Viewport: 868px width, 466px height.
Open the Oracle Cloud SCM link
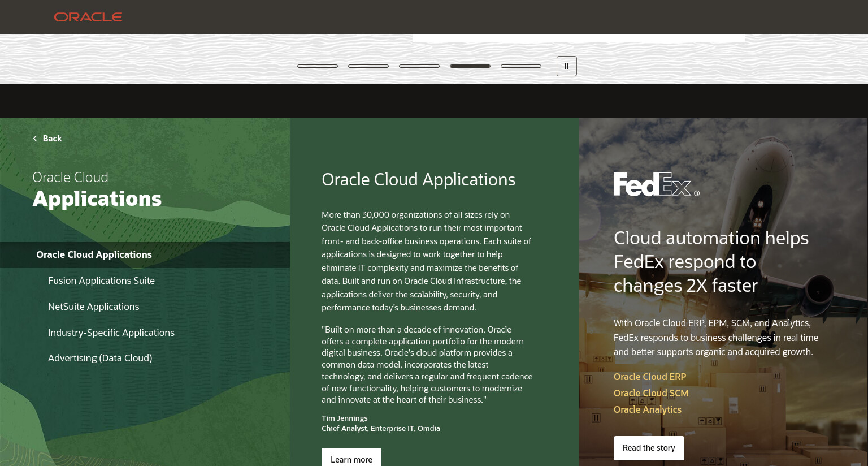651,393
